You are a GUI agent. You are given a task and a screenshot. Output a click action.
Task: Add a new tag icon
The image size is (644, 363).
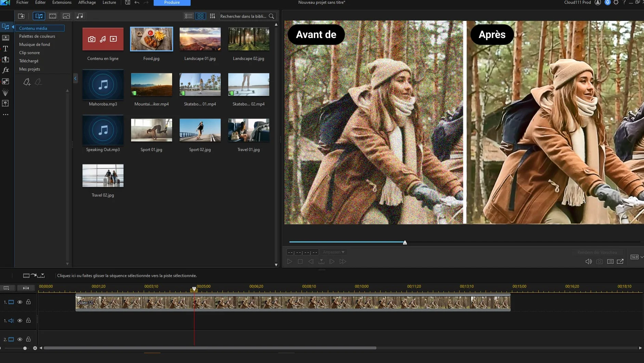(x=27, y=82)
